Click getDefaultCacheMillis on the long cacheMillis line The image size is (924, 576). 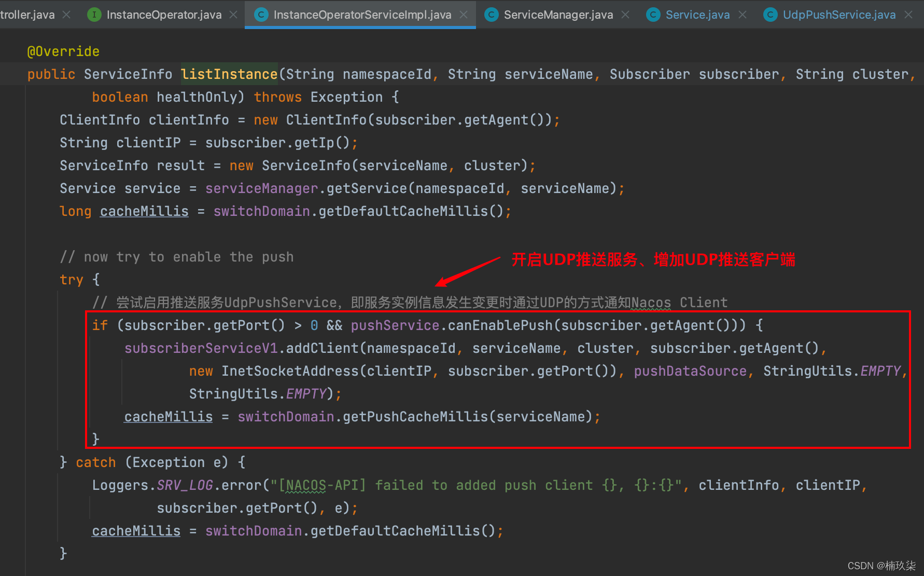click(403, 211)
